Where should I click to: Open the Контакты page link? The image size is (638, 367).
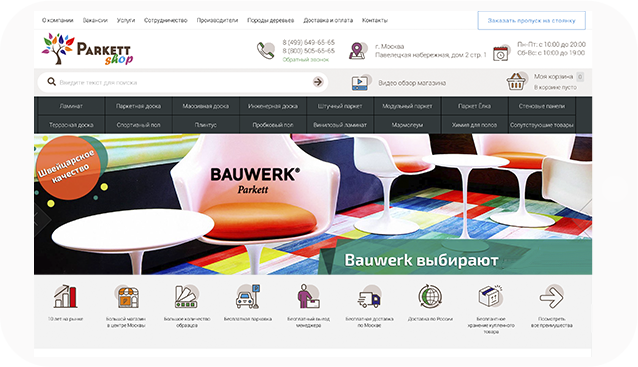[x=375, y=20]
